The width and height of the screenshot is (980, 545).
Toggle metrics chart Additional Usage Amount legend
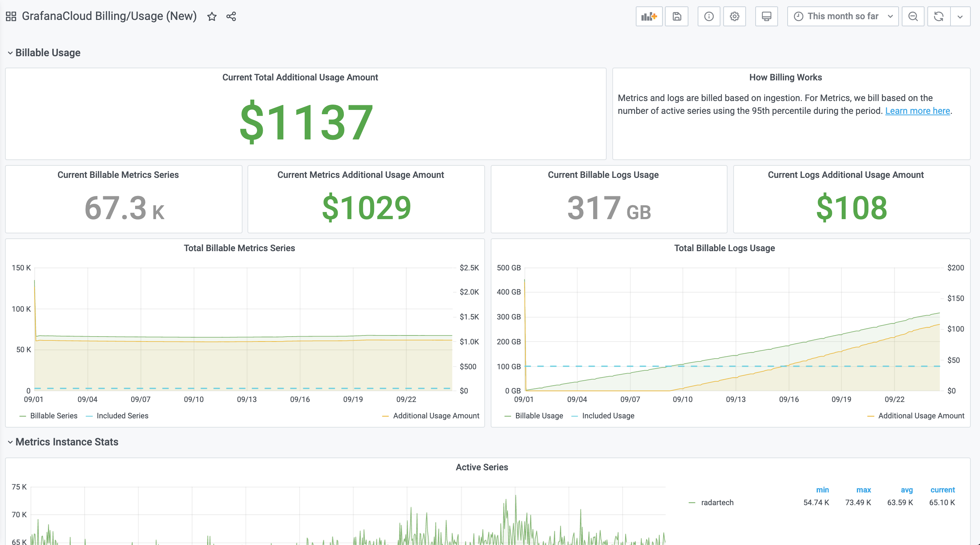click(x=436, y=416)
